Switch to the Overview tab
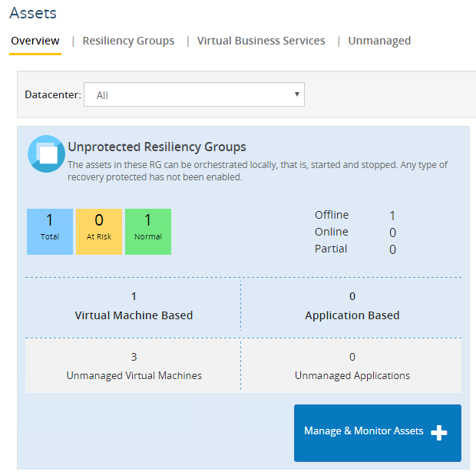The width and height of the screenshot is (476, 475). (x=35, y=41)
